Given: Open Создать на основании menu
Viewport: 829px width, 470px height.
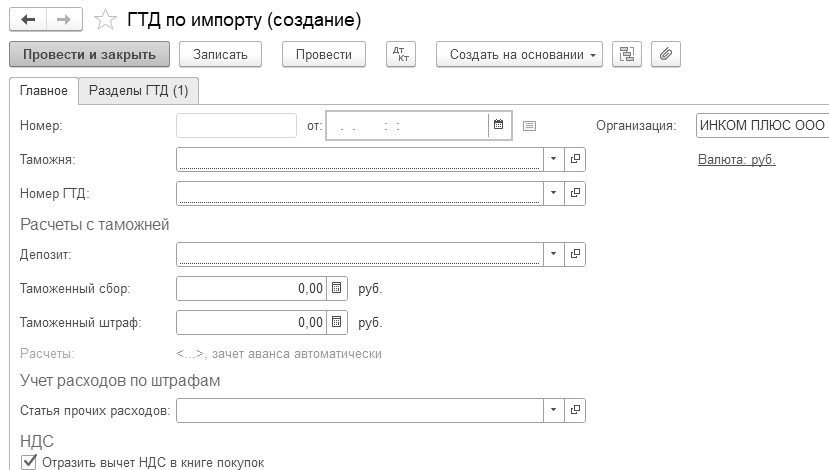Looking at the screenshot, I should (520, 54).
